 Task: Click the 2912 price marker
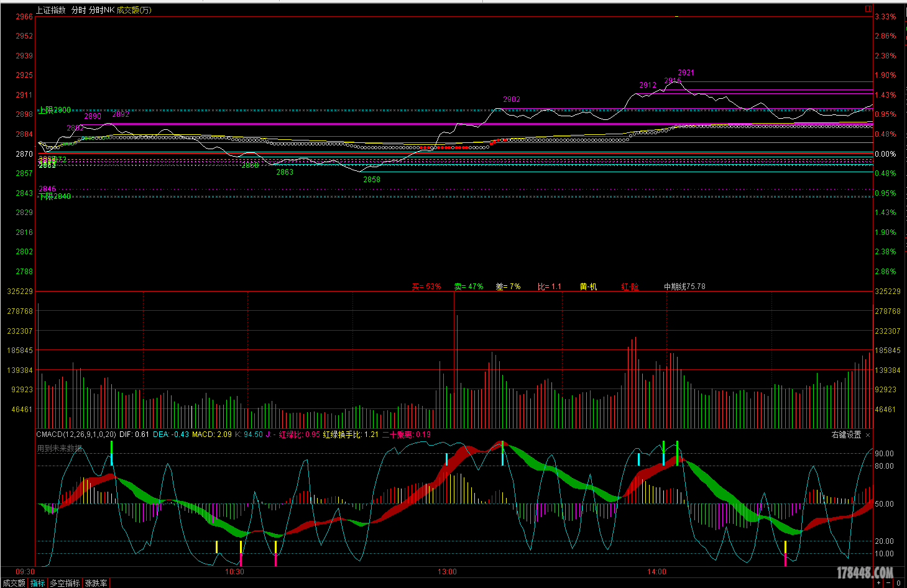coord(648,85)
